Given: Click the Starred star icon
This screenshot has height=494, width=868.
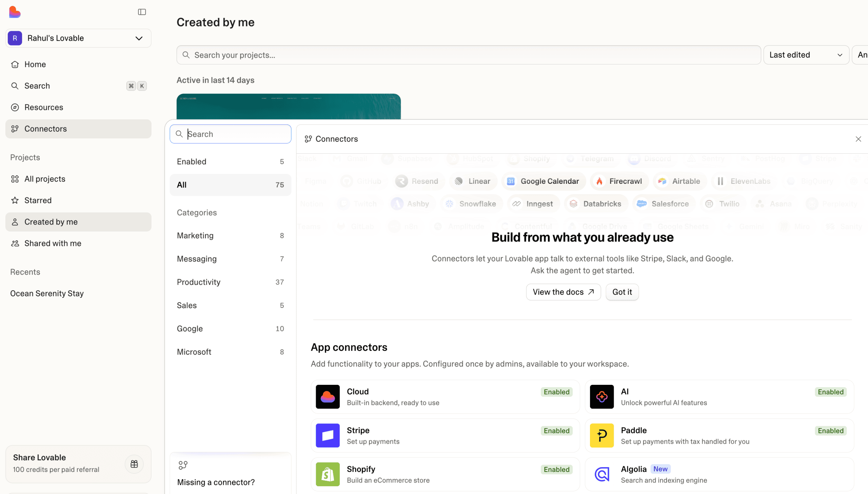Looking at the screenshot, I should 15,200.
